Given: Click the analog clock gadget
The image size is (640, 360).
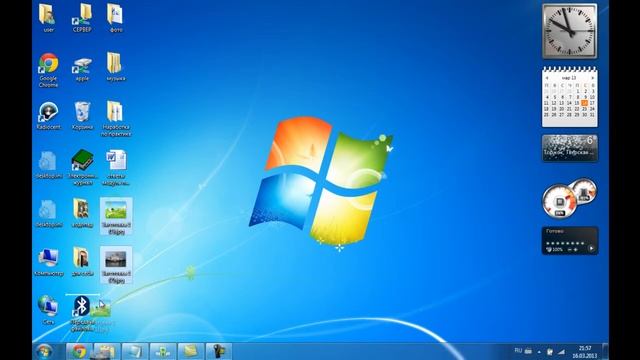Looking at the screenshot, I should [570, 31].
